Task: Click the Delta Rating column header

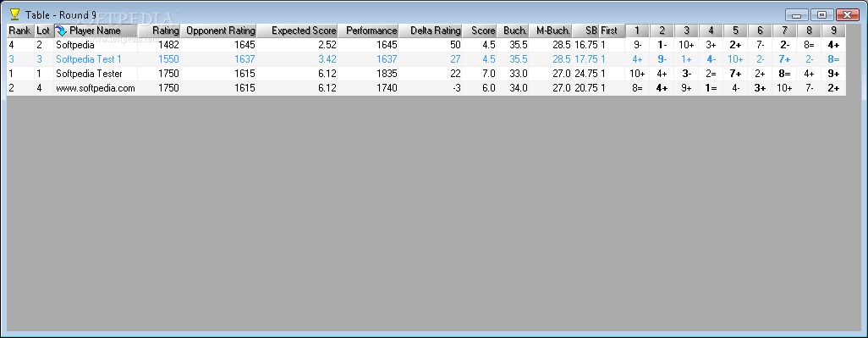Action: [431, 31]
